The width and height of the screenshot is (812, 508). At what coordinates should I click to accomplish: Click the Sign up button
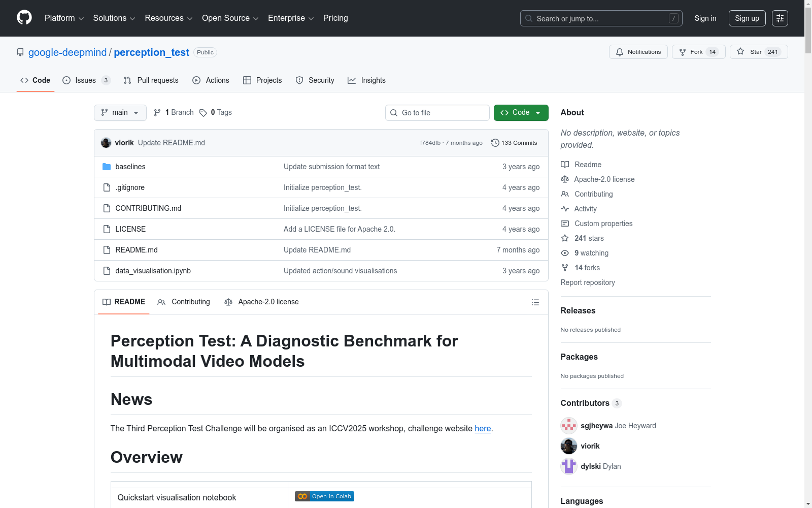[x=747, y=18]
